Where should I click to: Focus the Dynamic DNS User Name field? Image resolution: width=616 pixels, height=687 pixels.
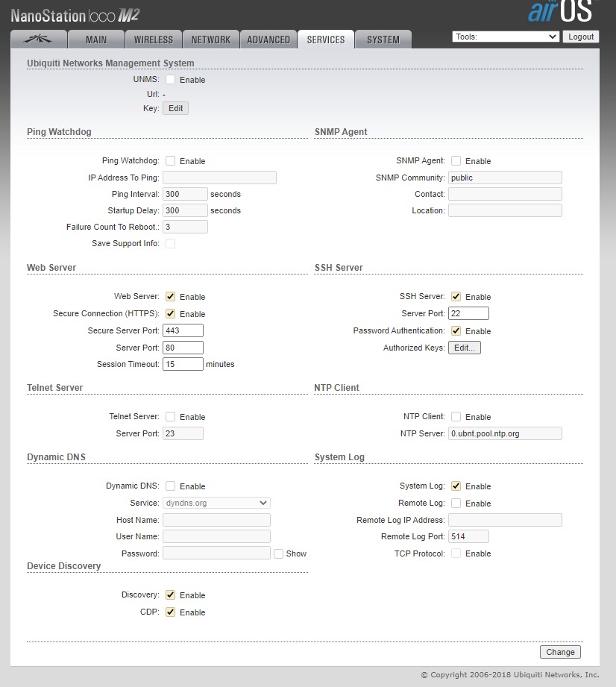[216, 536]
